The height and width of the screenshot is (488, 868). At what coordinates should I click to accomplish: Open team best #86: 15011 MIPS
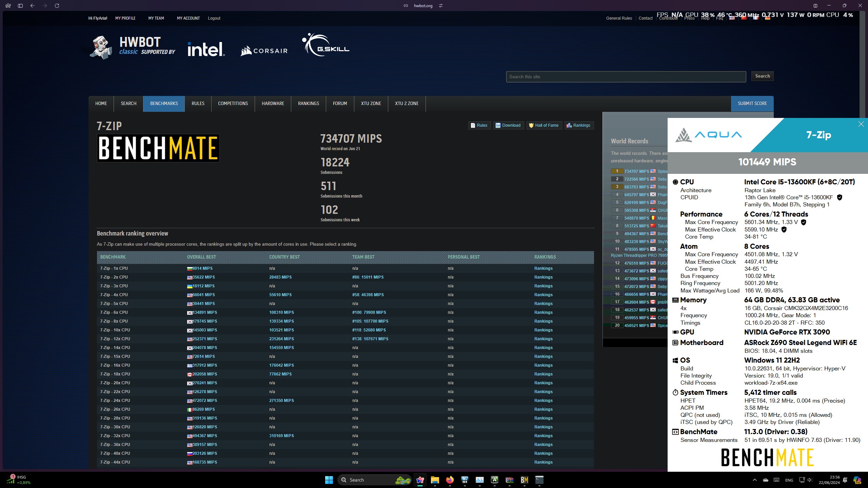[x=368, y=277]
